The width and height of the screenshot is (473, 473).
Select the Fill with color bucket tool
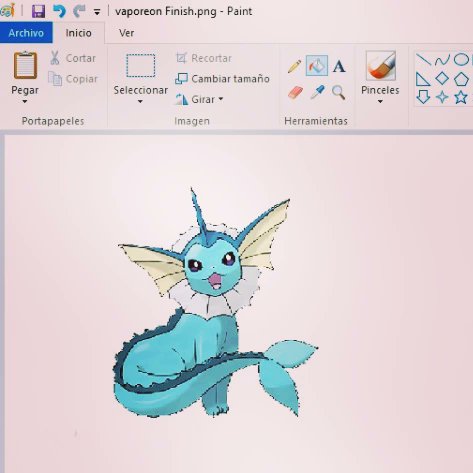[x=317, y=66]
